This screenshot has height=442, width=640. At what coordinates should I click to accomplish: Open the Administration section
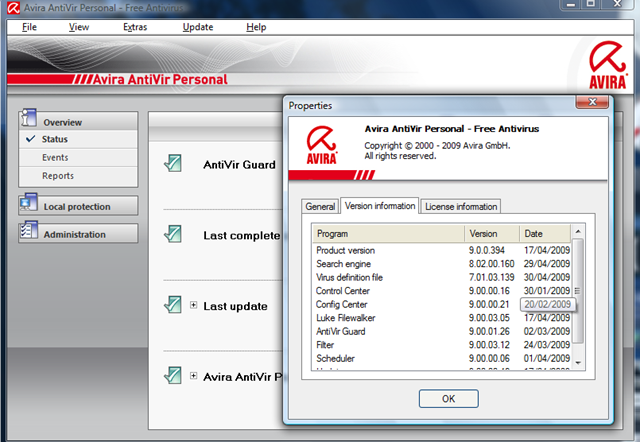pos(78,233)
